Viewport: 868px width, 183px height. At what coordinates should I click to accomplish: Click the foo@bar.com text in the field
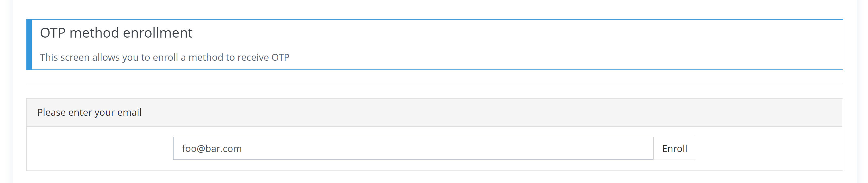click(x=212, y=149)
